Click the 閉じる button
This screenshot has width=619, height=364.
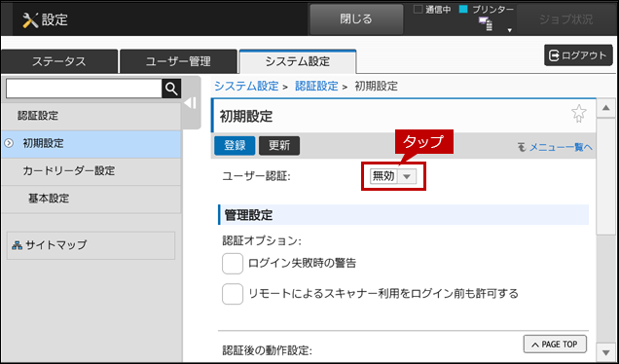click(356, 19)
